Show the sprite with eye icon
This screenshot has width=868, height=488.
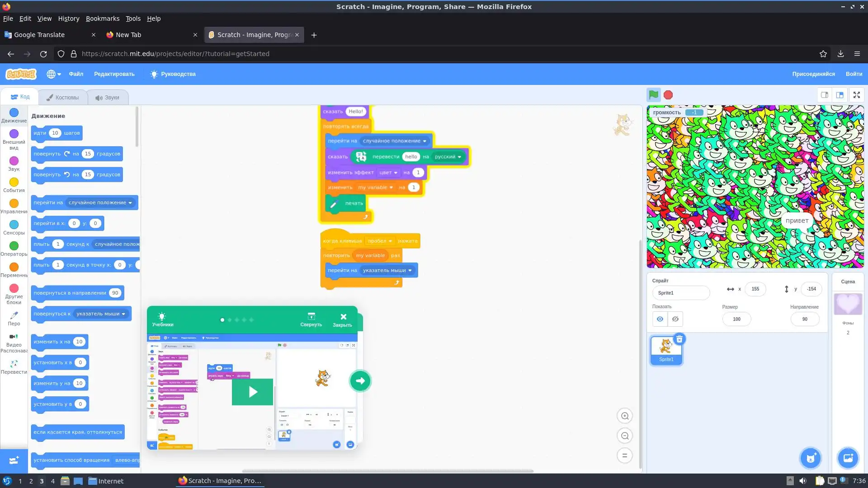660,319
